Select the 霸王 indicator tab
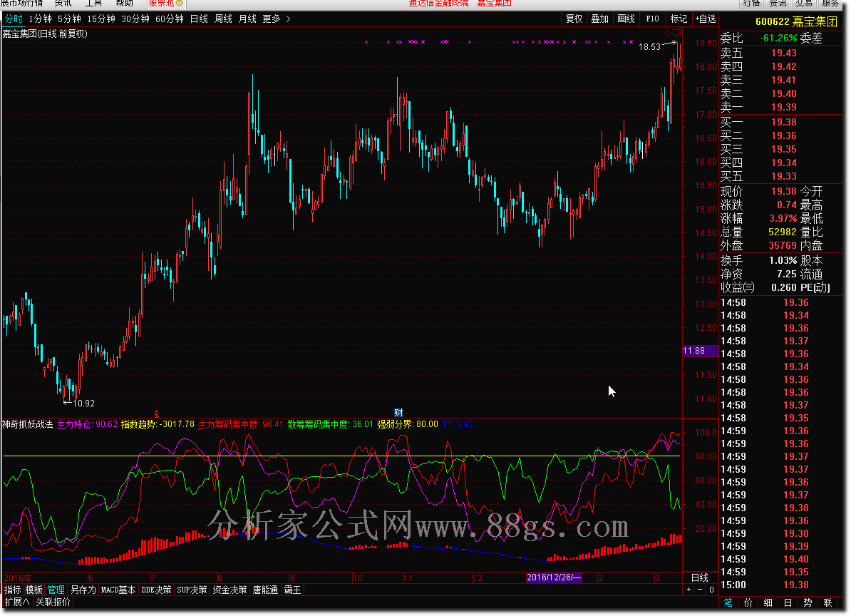 coord(292,590)
